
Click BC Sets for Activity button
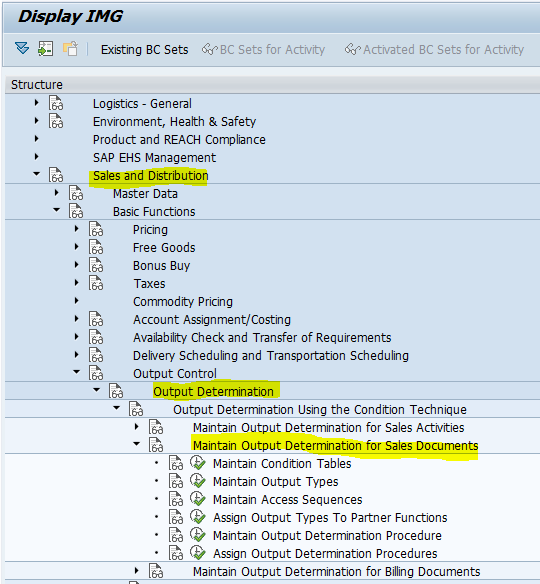[263, 50]
